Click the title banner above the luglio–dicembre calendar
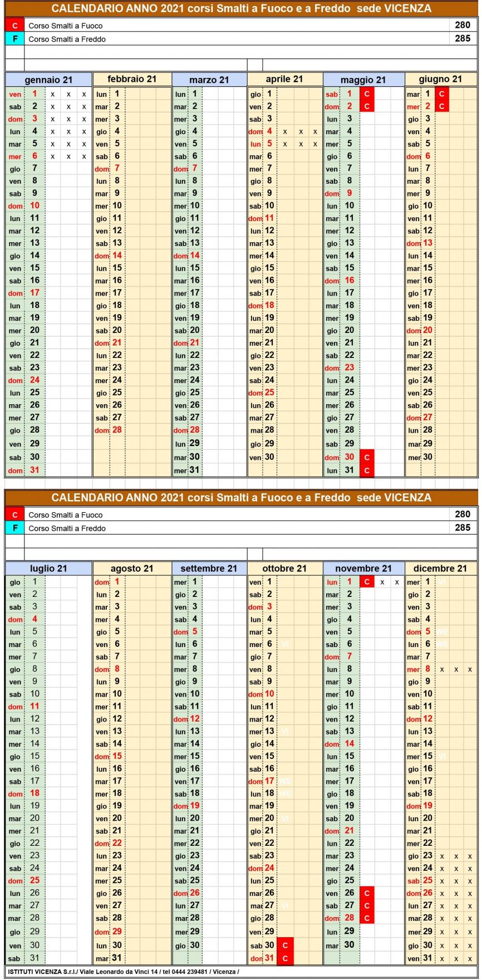 click(x=241, y=497)
